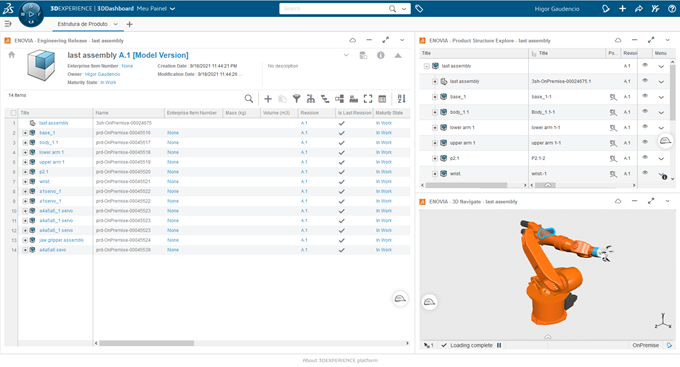The image size is (680, 367).
Task: Click the tag icon beside the search box
Action: click(x=419, y=9)
